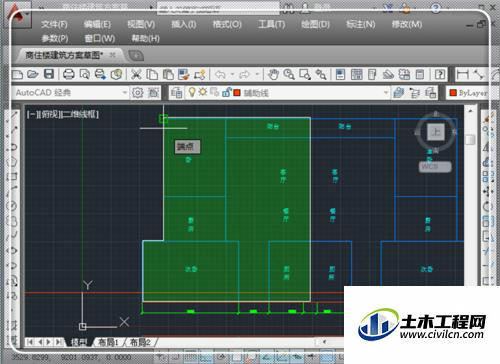Select the Linear dimension tool
The image size is (500, 364).
pos(463,74)
